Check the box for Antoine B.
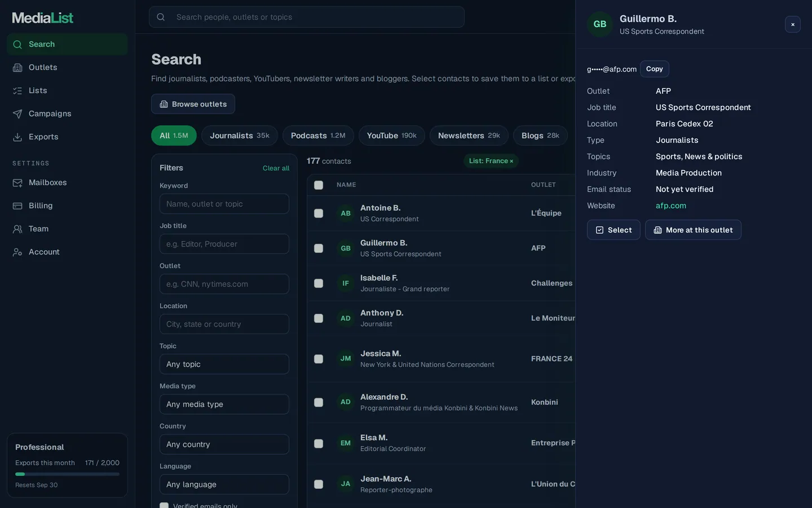This screenshot has height=508, width=812. (x=319, y=213)
